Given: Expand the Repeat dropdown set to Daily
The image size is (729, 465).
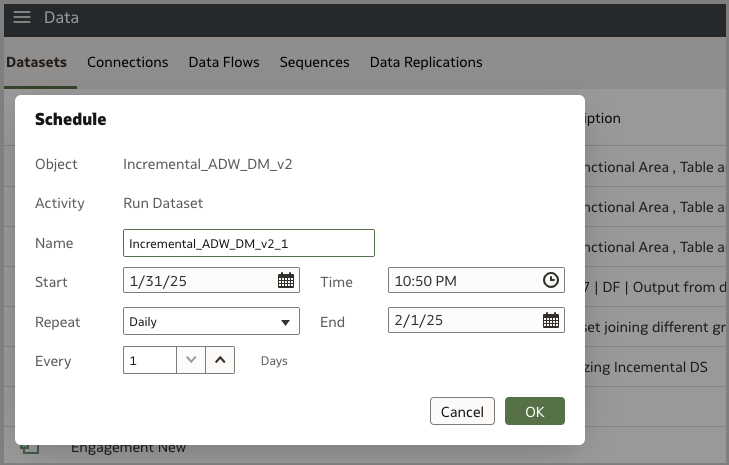Looking at the screenshot, I should coord(211,321).
